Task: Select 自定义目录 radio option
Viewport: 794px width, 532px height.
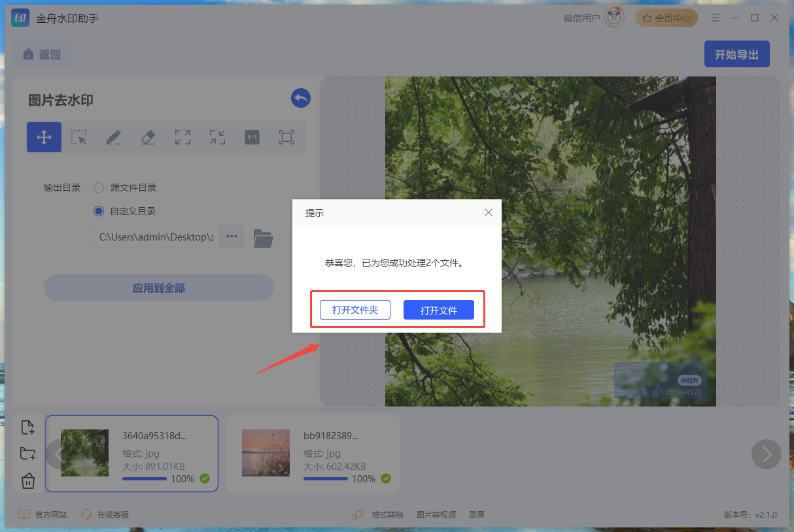Action: click(99, 211)
